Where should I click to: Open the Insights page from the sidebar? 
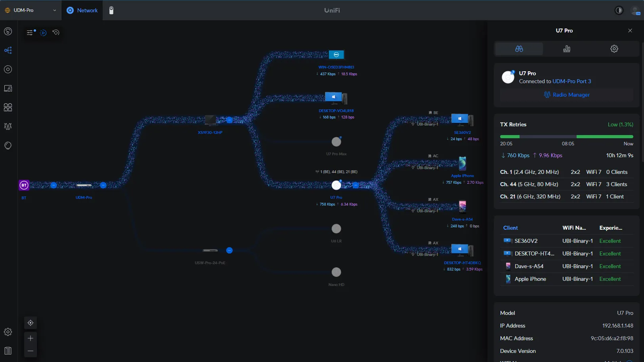(x=8, y=146)
